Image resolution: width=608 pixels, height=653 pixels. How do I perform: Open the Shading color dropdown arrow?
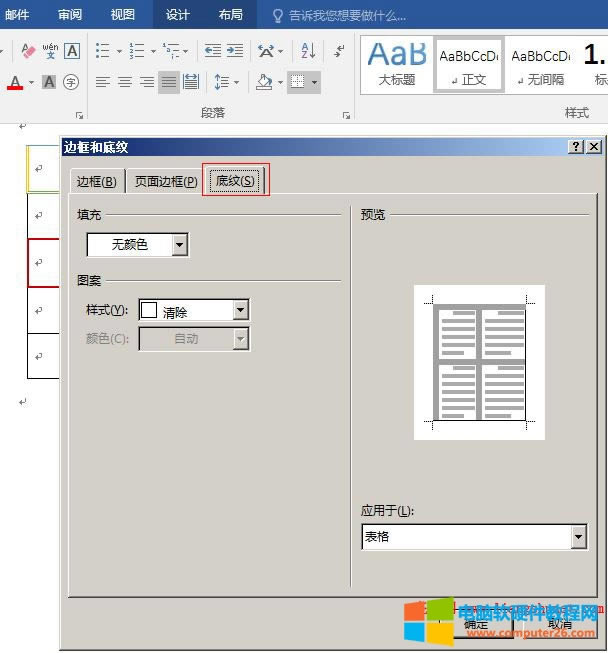pyautogui.click(x=280, y=82)
